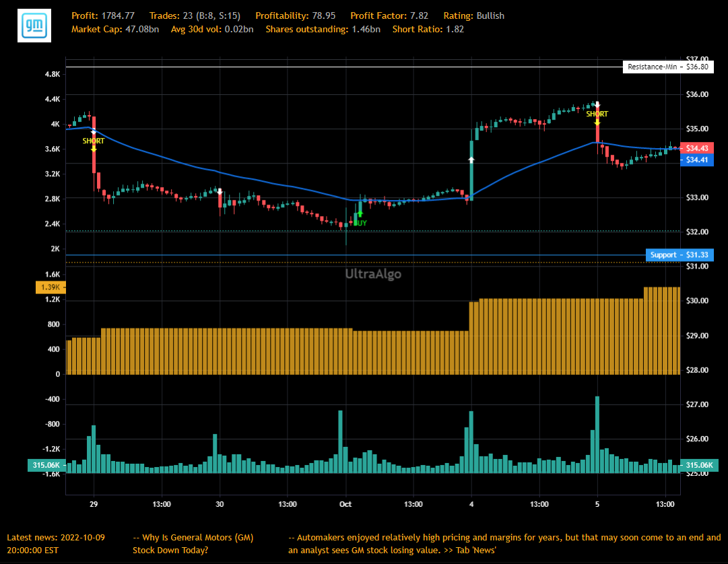Click Shares outstanding: 1.46bn value

323,29
